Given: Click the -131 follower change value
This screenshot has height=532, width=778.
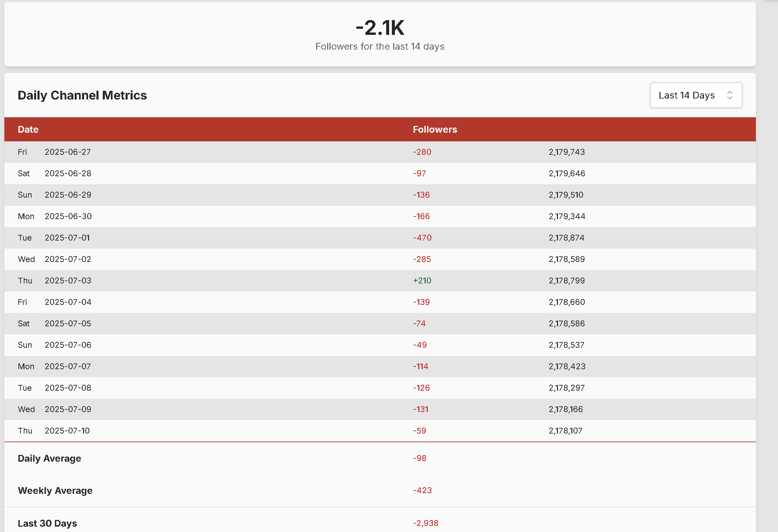Looking at the screenshot, I should pos(421,409).
